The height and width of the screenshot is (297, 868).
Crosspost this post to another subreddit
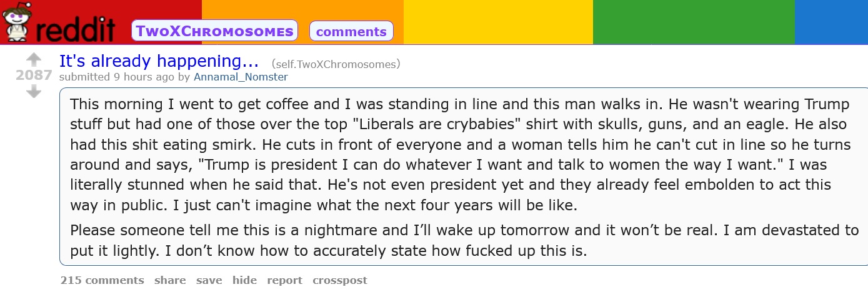(340, 280)
